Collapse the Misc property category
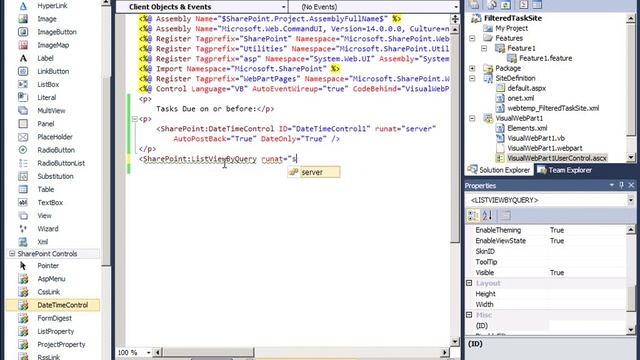The height and width of the screenshot is (360, 640). pos(469,315)
